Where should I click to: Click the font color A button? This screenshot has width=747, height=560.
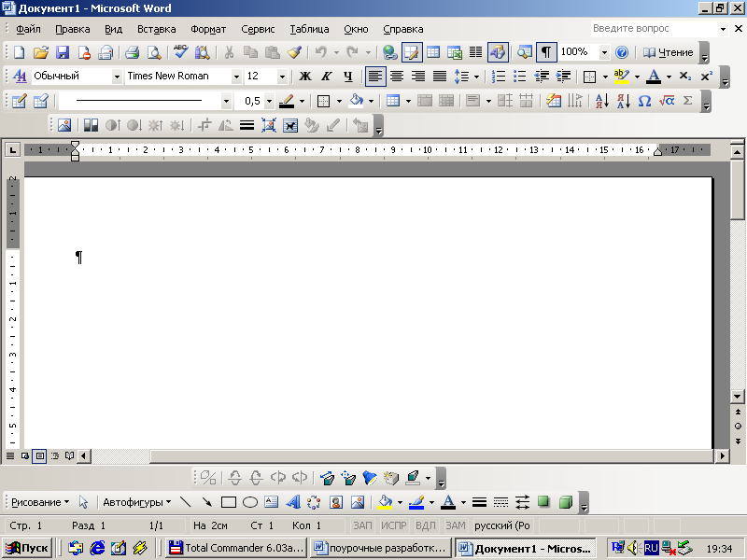[654, 77]
